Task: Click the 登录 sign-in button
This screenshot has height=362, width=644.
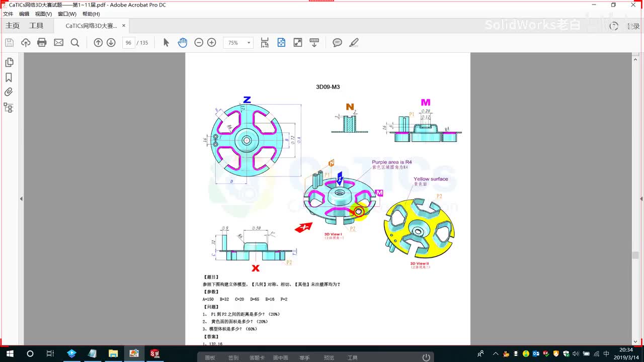Action: coord(633,26)
